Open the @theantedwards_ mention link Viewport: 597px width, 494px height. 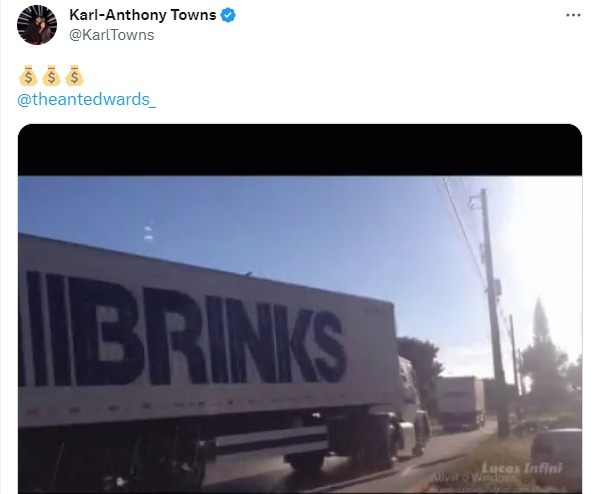point(87,99)
